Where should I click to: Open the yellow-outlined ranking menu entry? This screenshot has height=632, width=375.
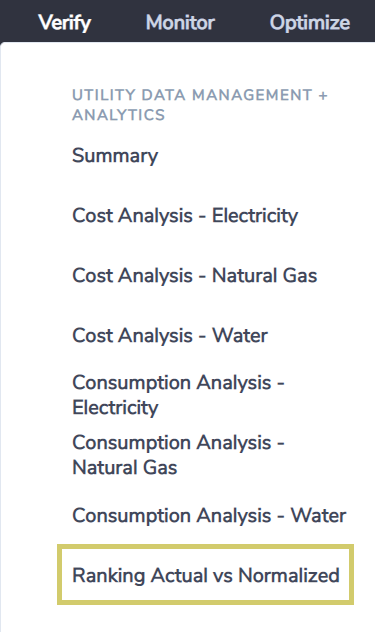coord(206,575)
